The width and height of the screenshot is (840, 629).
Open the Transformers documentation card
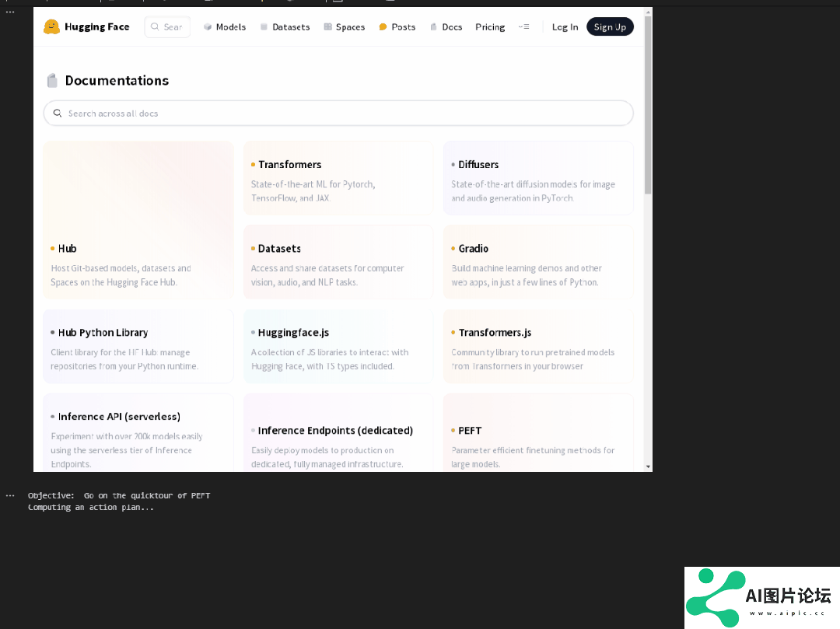click(338, 178)
